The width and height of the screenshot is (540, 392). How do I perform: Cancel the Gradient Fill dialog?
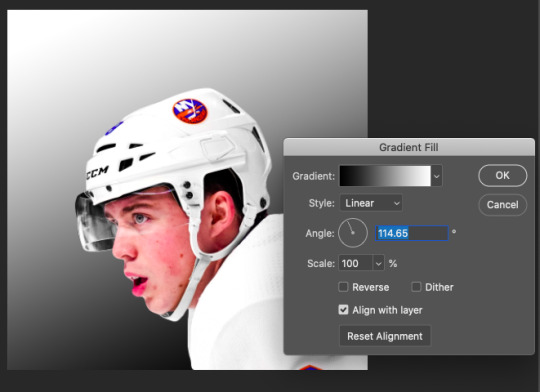502,205
